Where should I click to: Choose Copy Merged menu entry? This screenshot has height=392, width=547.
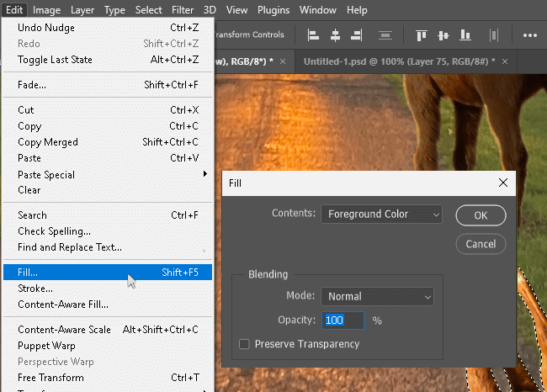click(x=108, y=141)
